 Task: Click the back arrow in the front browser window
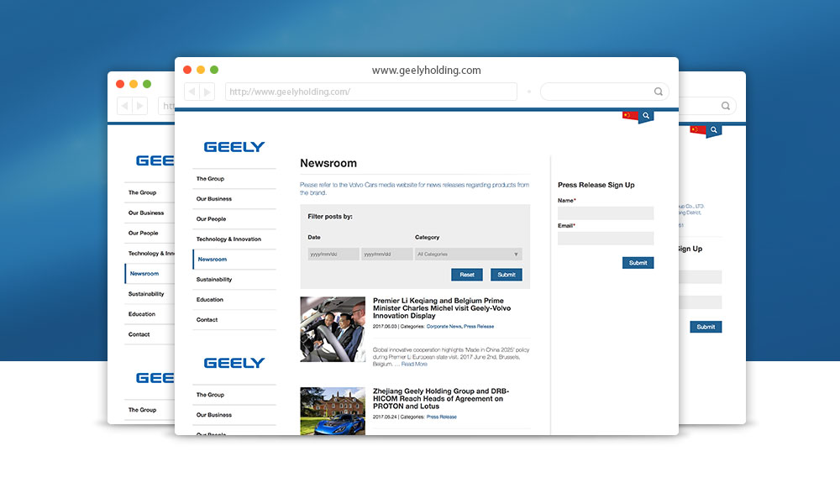tap(192, 92)
